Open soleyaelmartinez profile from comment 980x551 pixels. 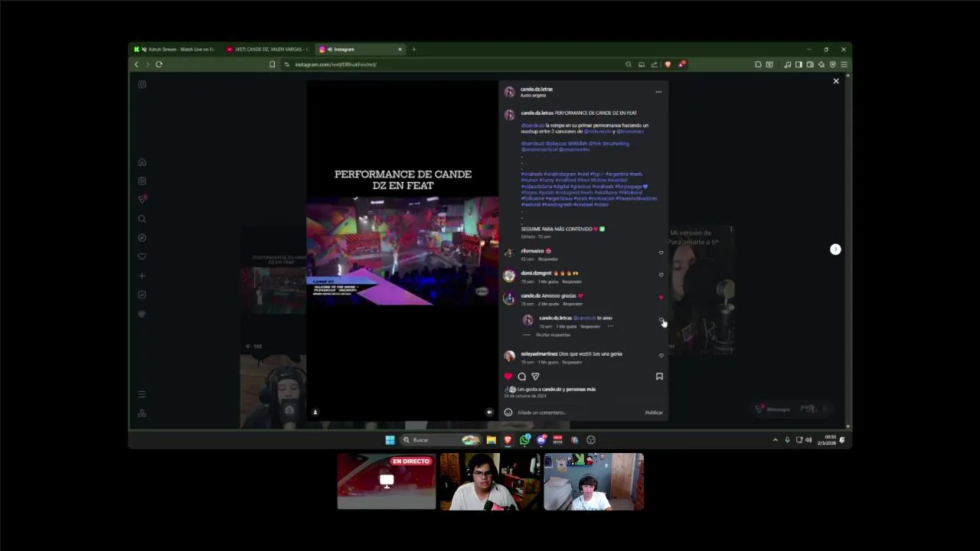tap(539, 354)
